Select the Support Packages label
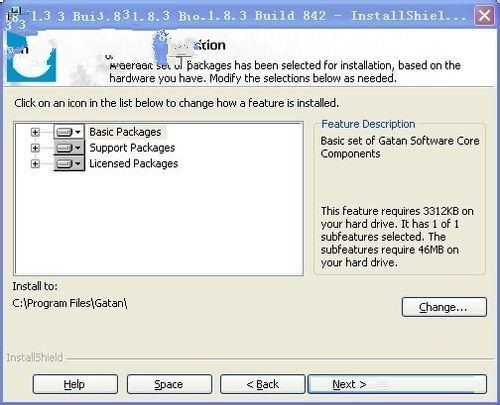Screen dimensions: 500x405 pos(132,148)
